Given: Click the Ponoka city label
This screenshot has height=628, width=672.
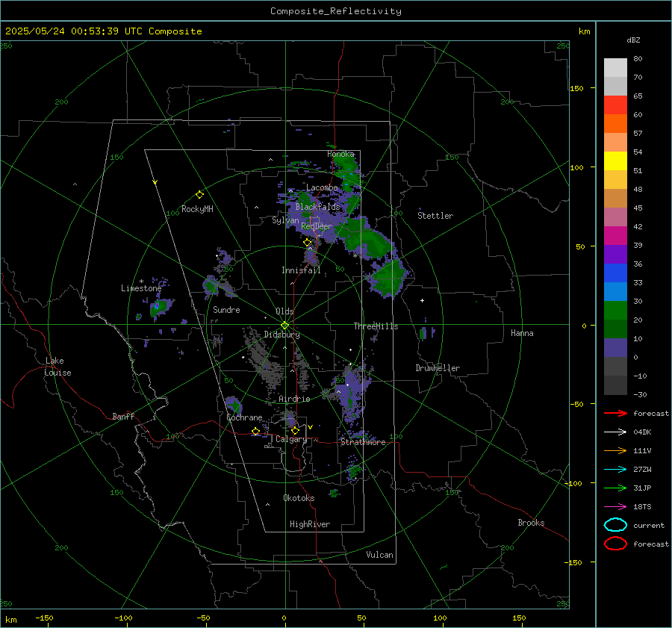Looking at the screenshot, I should [x=340, y=154].
